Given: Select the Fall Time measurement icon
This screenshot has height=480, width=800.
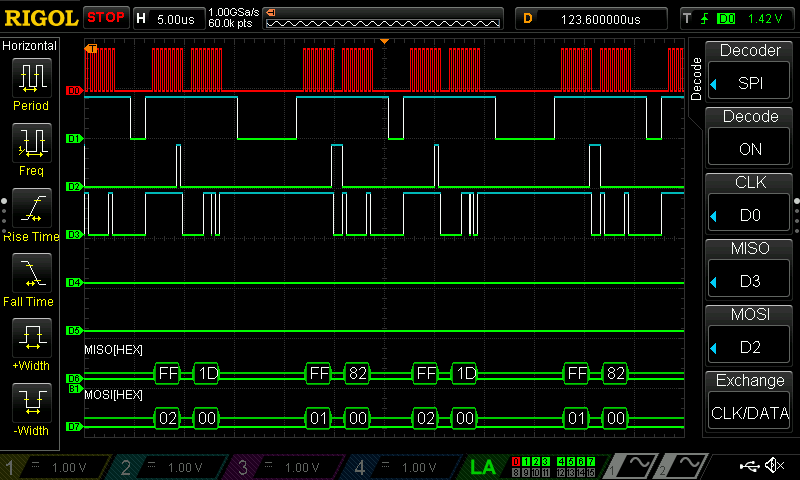Looking at the screenshot, I should coord(31,272).
